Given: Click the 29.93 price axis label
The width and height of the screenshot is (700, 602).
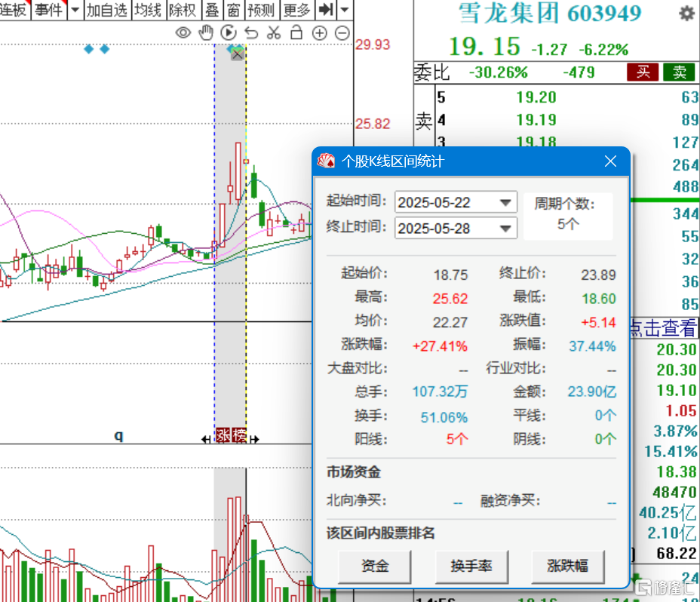Looking at the screenshot, I should click(x=373, y=45).
